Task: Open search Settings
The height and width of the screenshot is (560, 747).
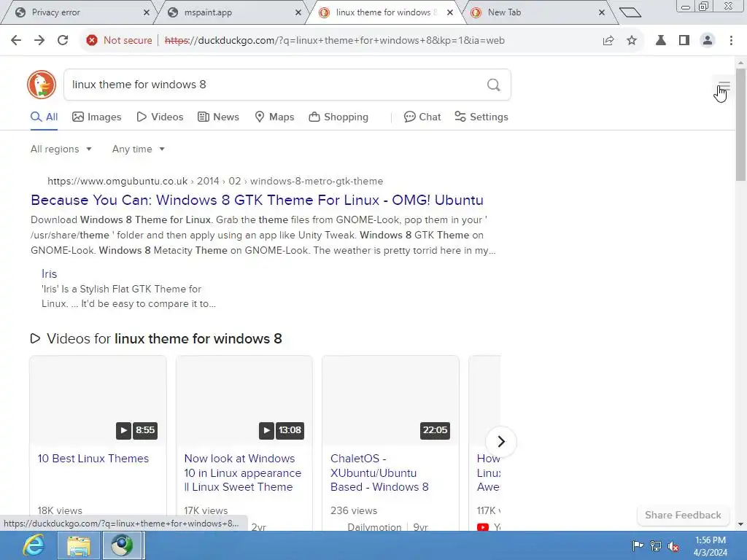Action: point(481,117)
